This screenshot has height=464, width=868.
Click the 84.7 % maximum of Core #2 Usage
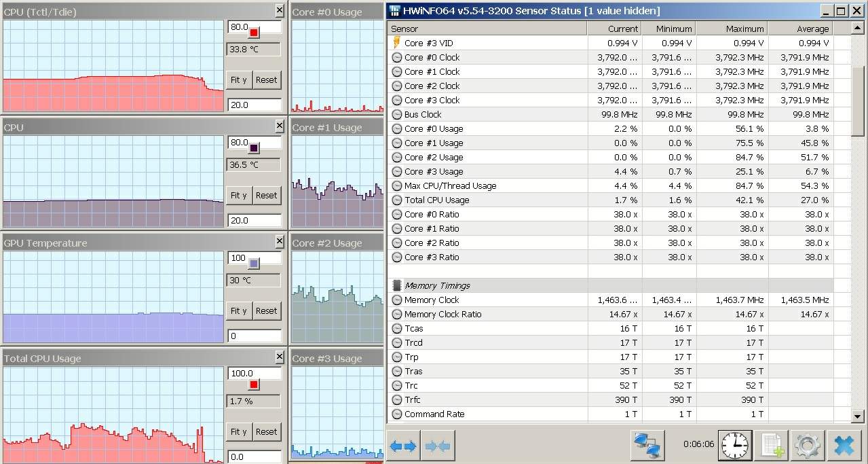(x=749, y=157)
